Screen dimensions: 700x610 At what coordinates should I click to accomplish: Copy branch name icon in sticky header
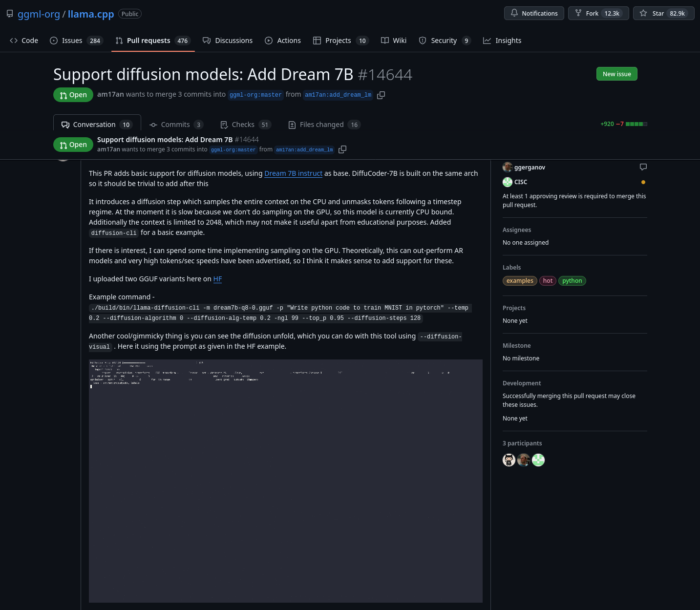pyautogui.click(x=342, y=149)
